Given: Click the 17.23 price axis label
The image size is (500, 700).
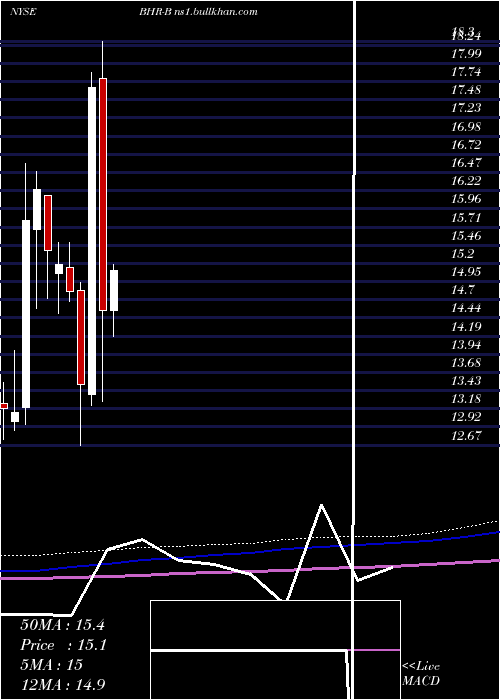Looking at the screenshot, I should [466, 108].
